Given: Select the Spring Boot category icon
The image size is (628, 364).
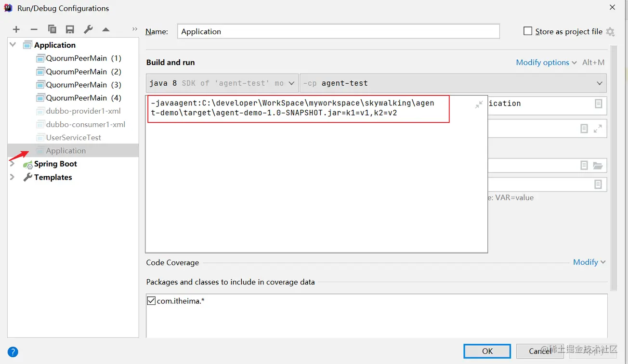Looking at the screenshot, I should click(x=28, y=164).
